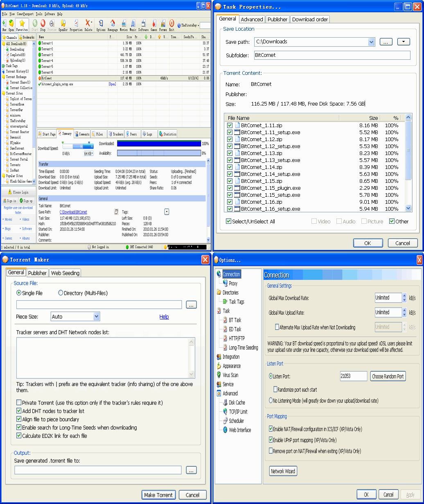Open dropdown arrow button beside Save path browse
424x504 pixels.
coord(404,42)
